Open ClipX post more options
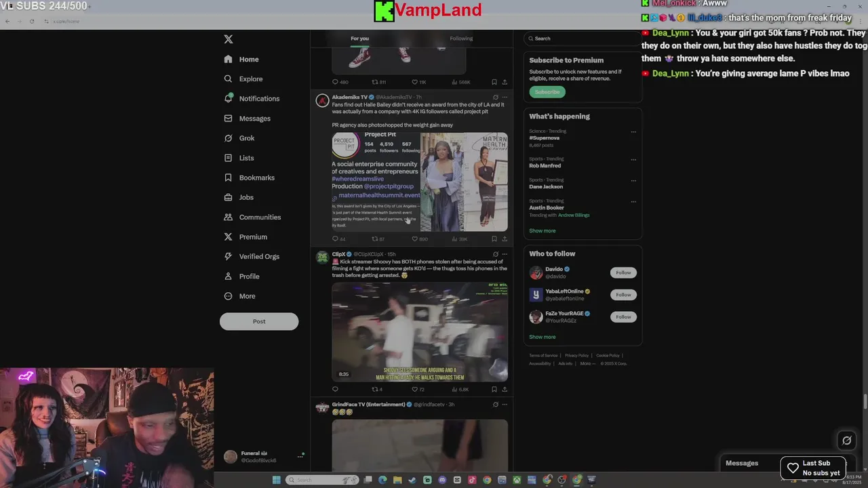 (x=504, y=254)
